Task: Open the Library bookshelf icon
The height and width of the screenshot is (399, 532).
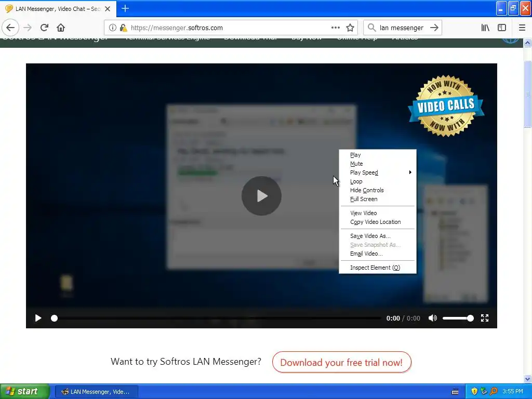Action: 485,28
